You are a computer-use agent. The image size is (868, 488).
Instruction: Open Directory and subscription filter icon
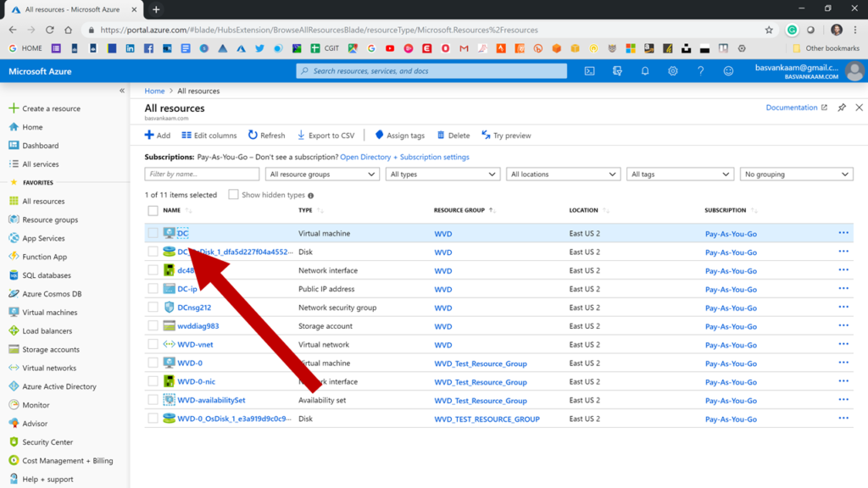pyautogui.click(x=617, y=71)
